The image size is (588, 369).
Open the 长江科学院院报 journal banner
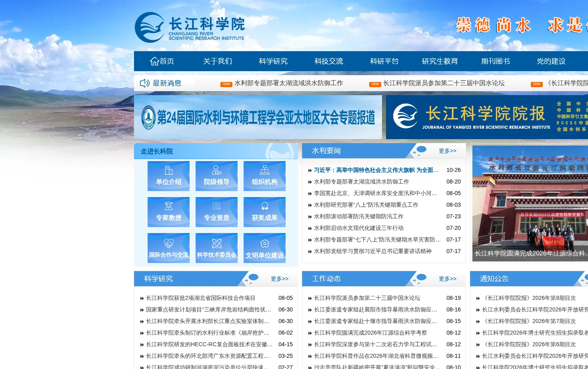click(x=487, y=117)
